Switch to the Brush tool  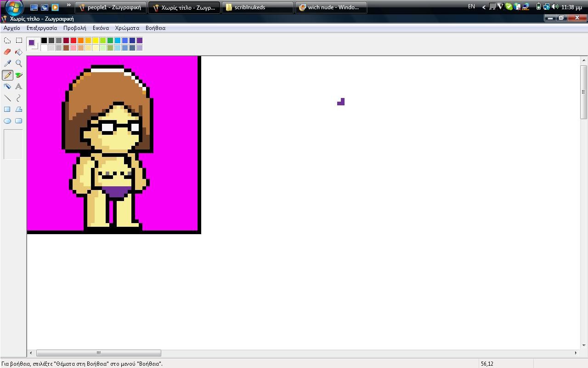[19, 75]
